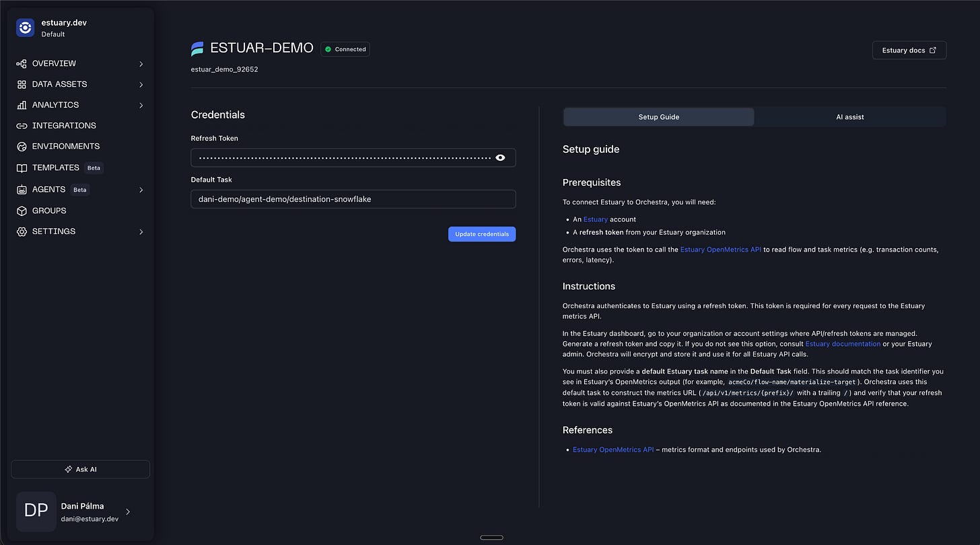Click the Environments globe icon
This screenshot has height=545, width=980.
[x=22, y=147]
